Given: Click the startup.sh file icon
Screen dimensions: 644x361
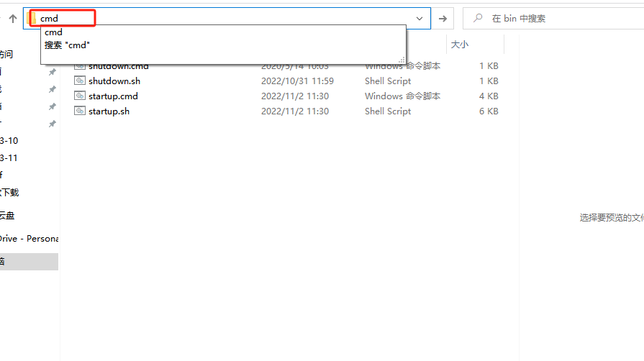Looking at the screenshot, I should click(80, 111).
